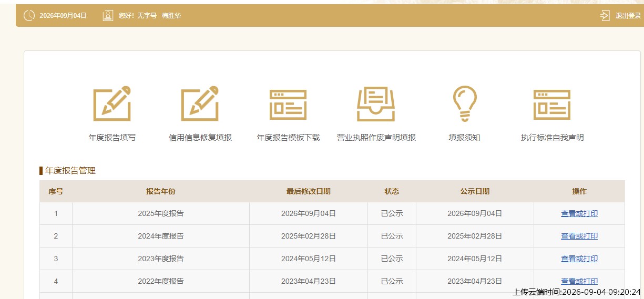This screenshot has width=644, height=299.
Task: Click the 公示日期 column header
Action: pyautogui.click(x=475, y=191)
